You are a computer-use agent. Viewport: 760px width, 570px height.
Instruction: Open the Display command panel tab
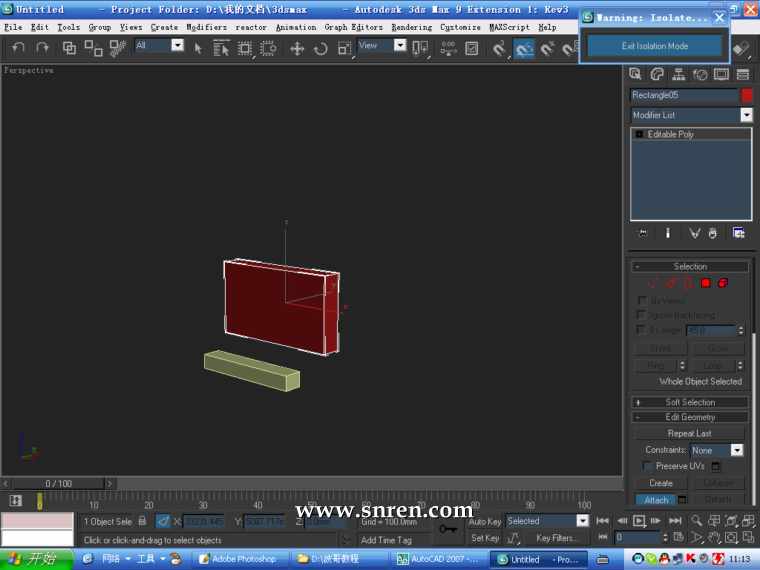(721, 74)
